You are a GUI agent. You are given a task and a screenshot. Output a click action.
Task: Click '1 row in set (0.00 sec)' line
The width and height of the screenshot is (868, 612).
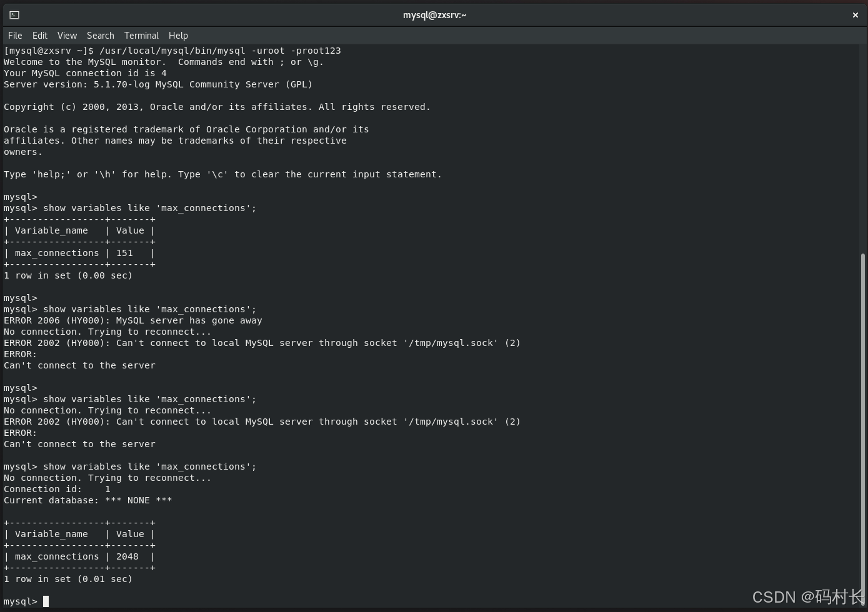tap(68, 275)
